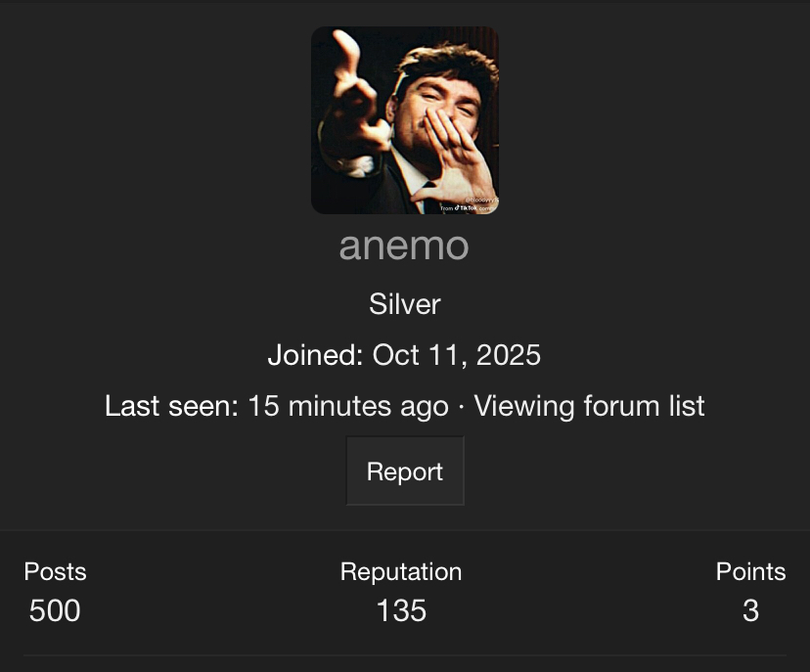Click anemo's profile avatar image
Screen dimensions: 810x672
pos(404,120)
